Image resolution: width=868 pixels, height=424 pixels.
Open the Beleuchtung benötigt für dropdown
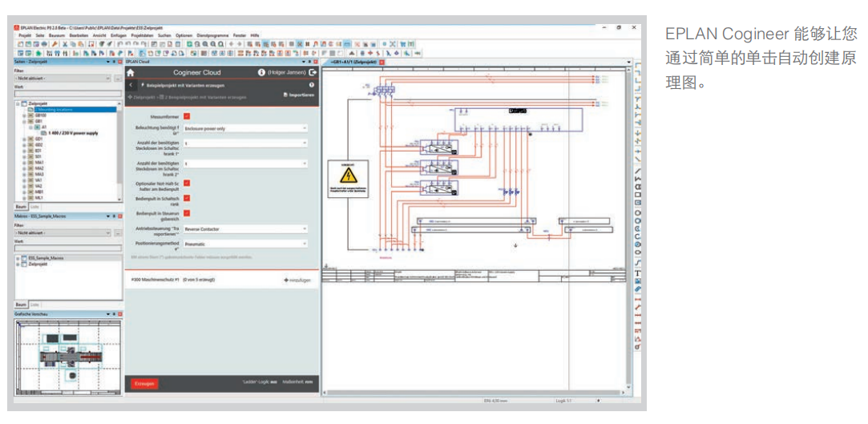pyautogui.click(x=245, y=128)
